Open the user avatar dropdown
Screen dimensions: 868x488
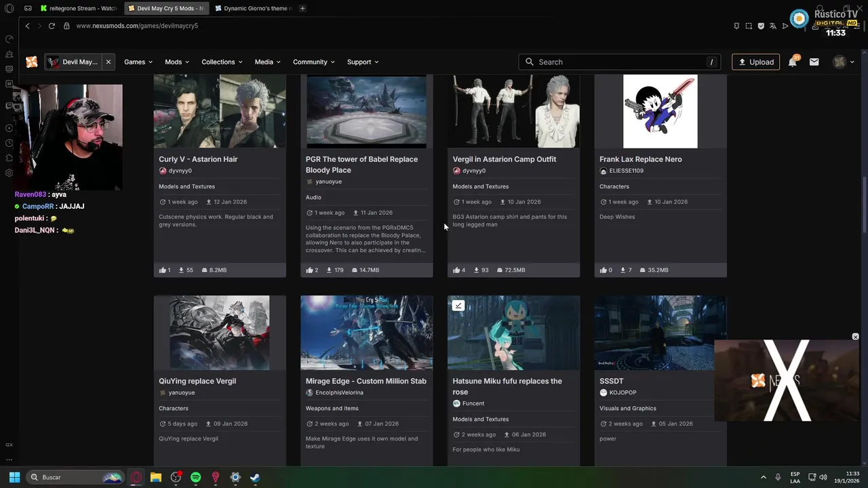tap(844, 62)
